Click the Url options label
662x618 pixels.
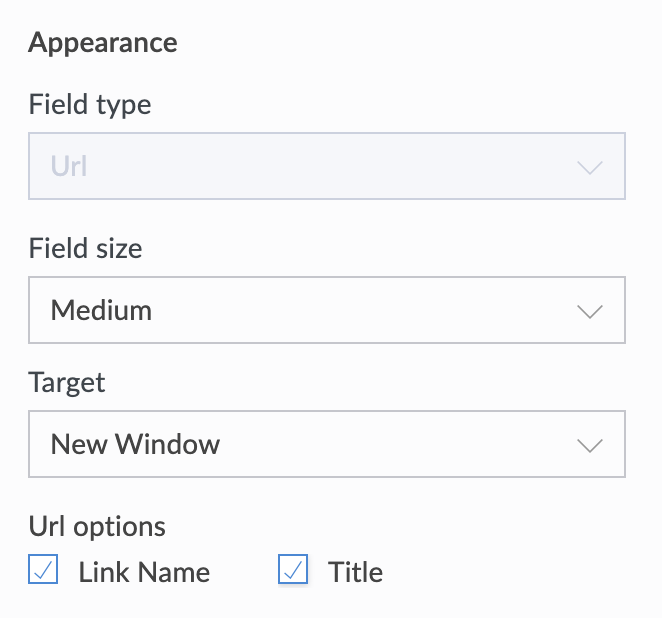97,526
